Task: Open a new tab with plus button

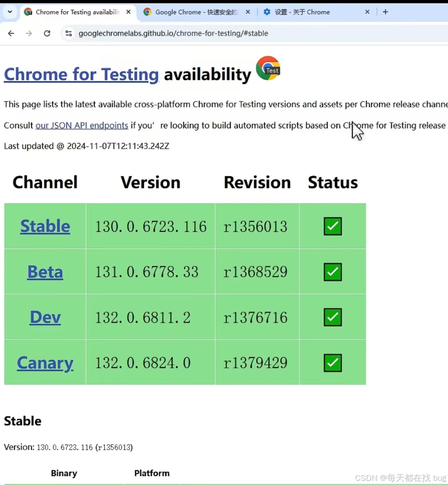Action: 385,12
